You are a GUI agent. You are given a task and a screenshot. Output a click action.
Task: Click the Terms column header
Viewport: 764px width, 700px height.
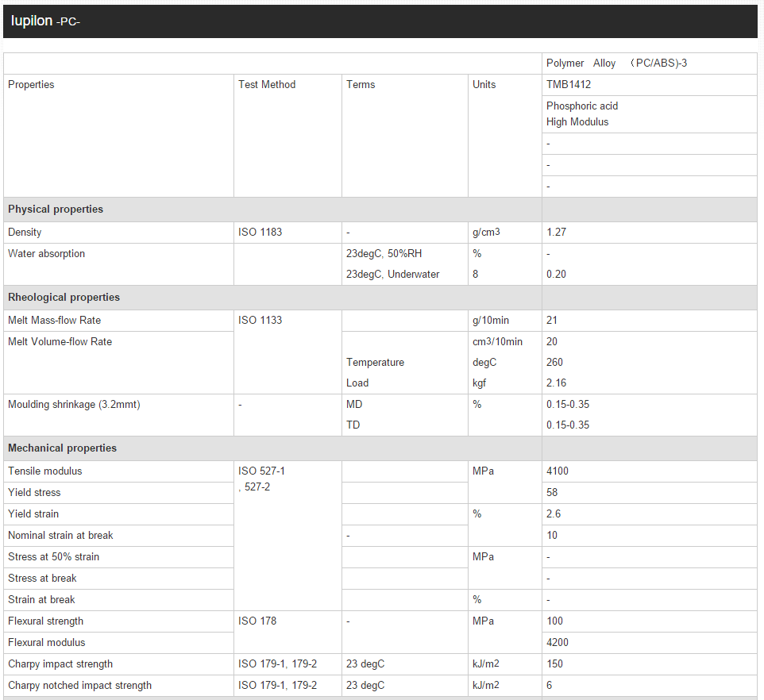(361, 85)
